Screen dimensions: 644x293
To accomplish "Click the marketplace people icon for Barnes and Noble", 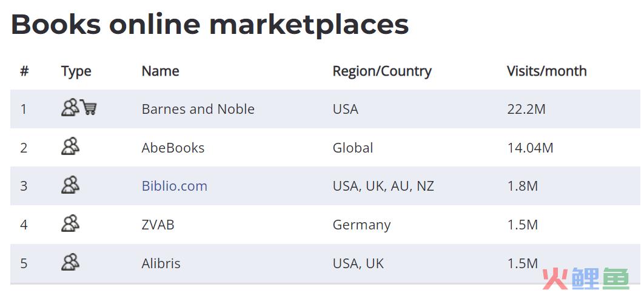I will tap(70, 108).
